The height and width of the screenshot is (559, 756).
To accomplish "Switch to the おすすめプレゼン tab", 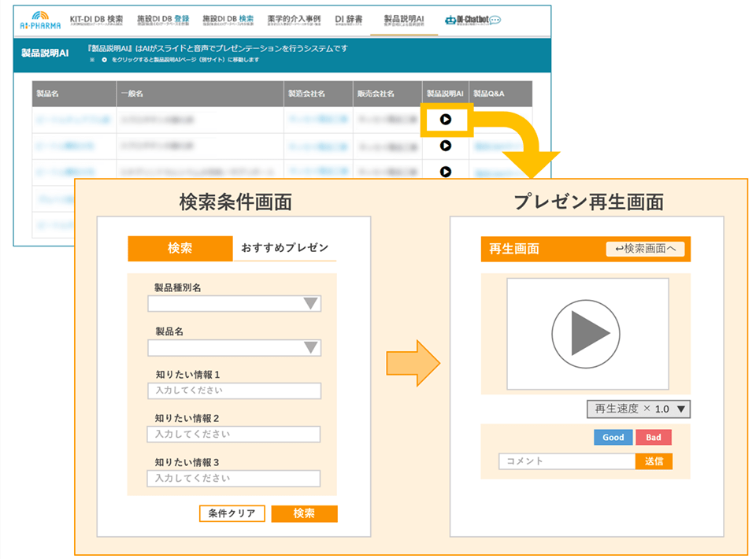I will (284, 248).
